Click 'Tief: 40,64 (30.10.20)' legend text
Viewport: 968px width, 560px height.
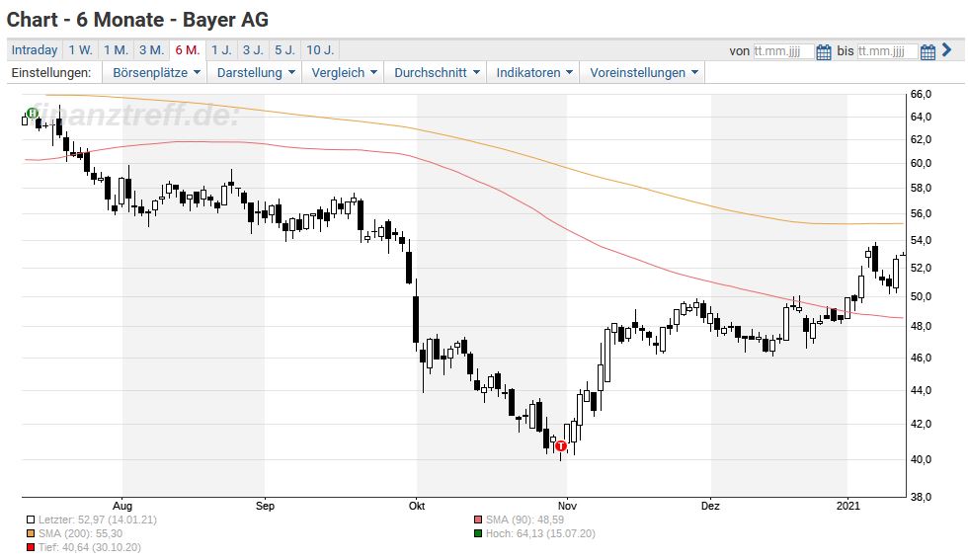(90, 547)
